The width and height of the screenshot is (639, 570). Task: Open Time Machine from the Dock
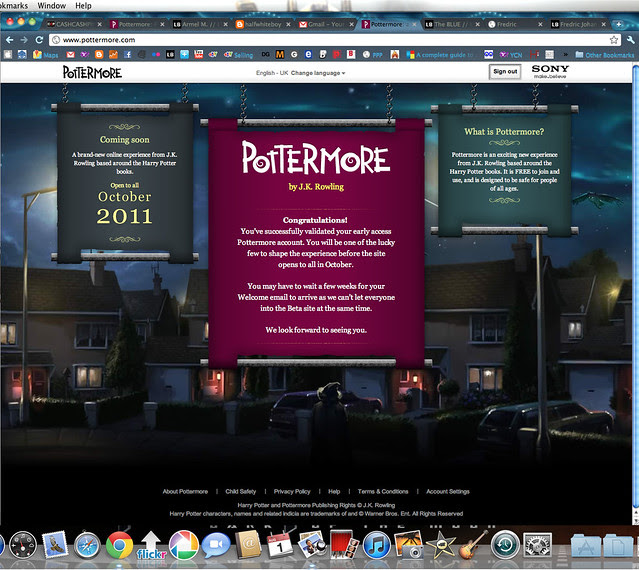tap(505, 545)
